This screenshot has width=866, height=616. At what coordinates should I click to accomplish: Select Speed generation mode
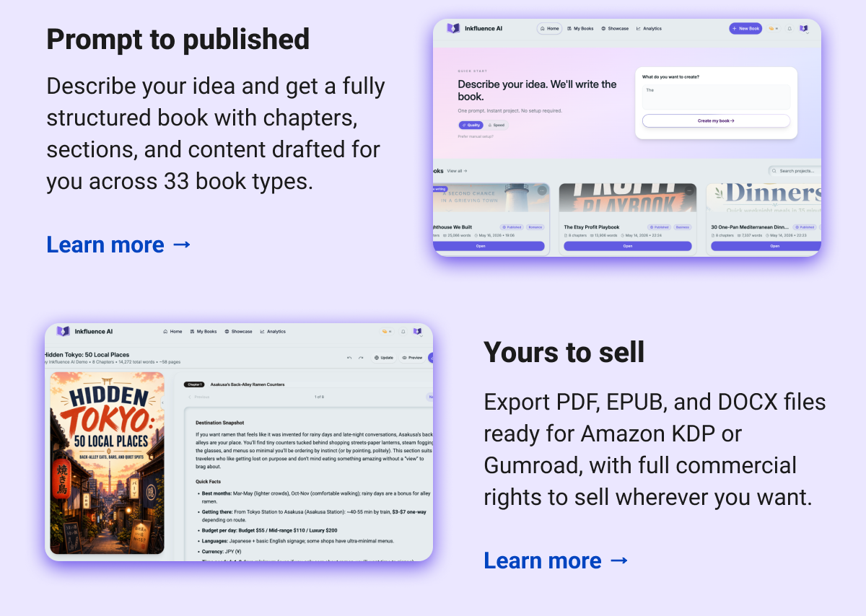(x=497, y=125)
